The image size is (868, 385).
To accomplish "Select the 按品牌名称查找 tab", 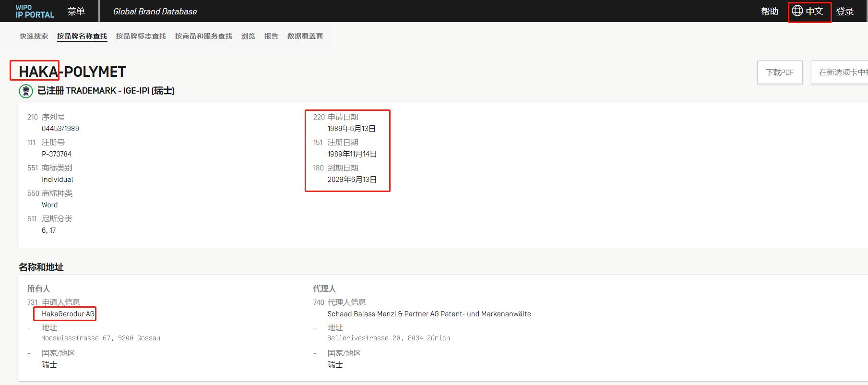I will coord(82,36).
